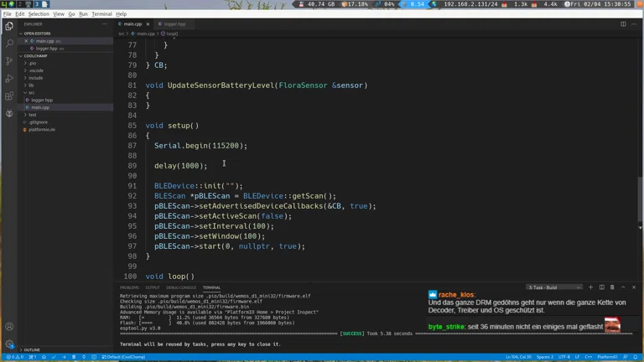Close the main.cpp editor tab
Screen dimensions: 644x362
(148, 24)
